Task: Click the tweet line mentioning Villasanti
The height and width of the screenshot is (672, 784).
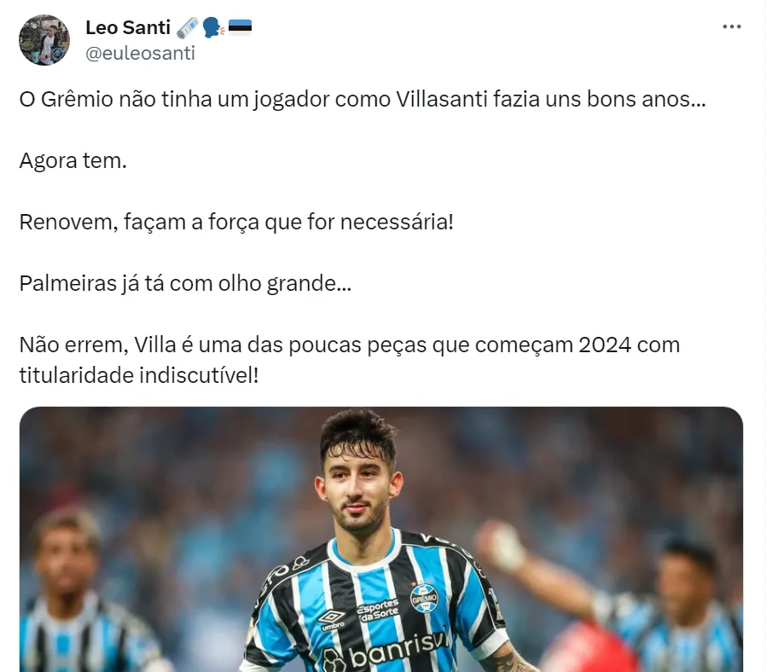Action: coord(363,99)
